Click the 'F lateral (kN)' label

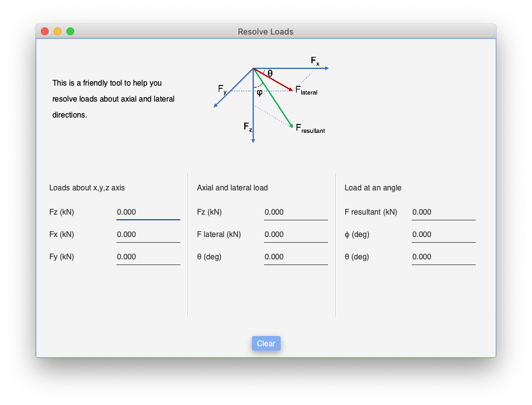(219, 234)
